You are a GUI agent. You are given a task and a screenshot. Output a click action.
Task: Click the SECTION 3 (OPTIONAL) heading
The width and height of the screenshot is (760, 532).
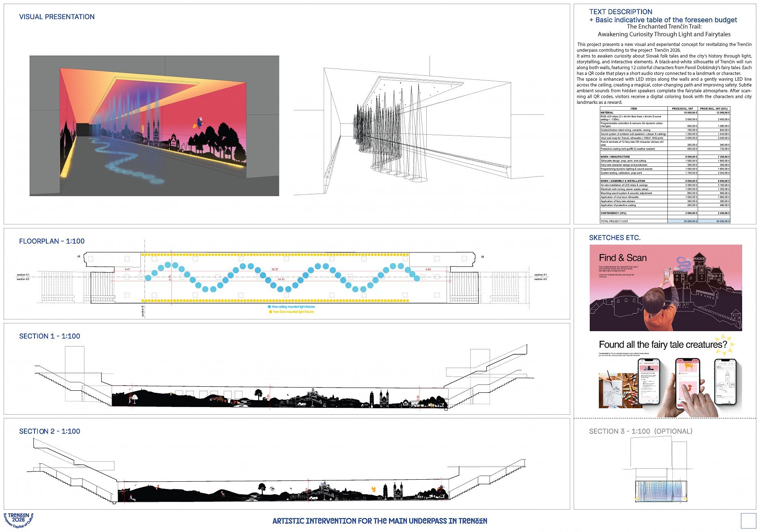pyautogui.click(x=641, y=431)
